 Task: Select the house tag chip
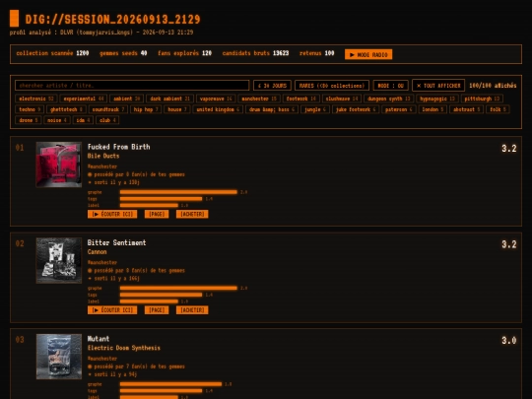pos(177,109)
